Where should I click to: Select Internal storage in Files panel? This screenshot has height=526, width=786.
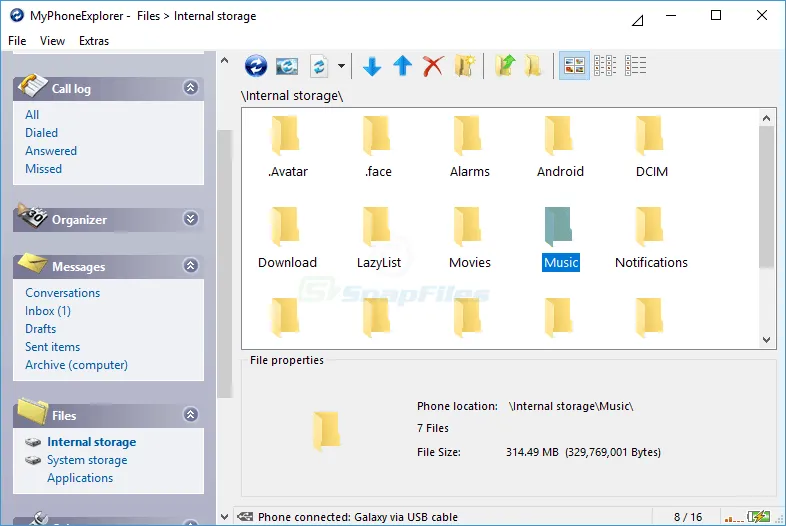[x=92, y=442]
